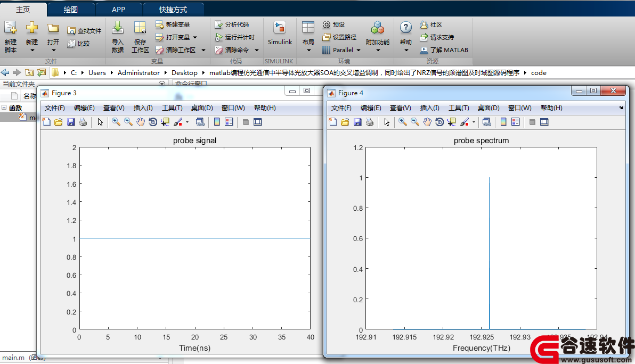Hide plot tools in Figure 4
The height and width of the screenshot is (364, 635).
pos(532,122)
